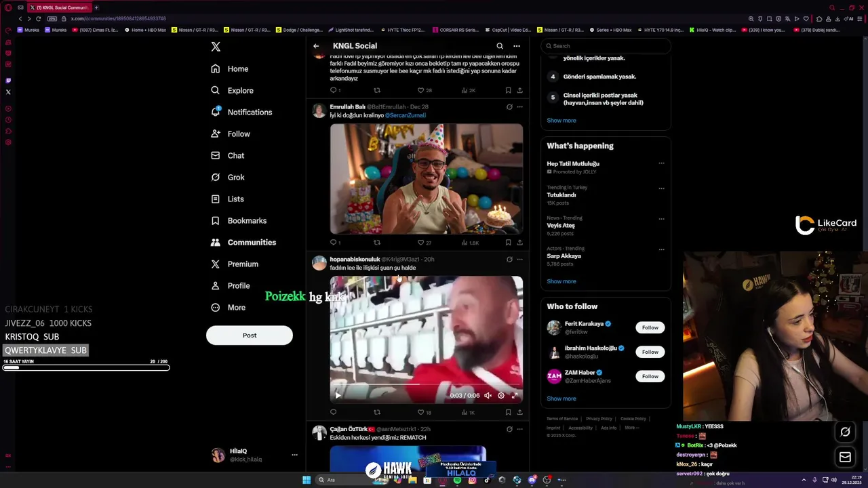Follow ZAM Haber
This screenshot has height=488, width=868.
tap(650, 376)
